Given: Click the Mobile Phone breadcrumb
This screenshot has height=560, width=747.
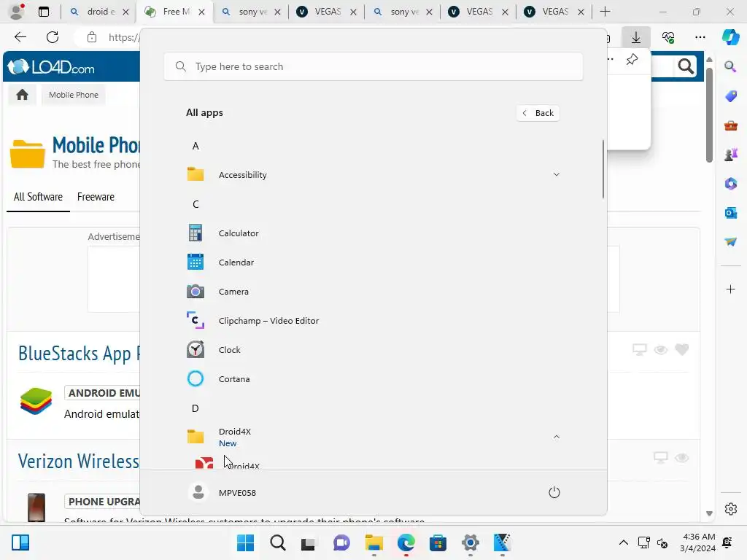Looking at the screenshot, I should [74, 95].
